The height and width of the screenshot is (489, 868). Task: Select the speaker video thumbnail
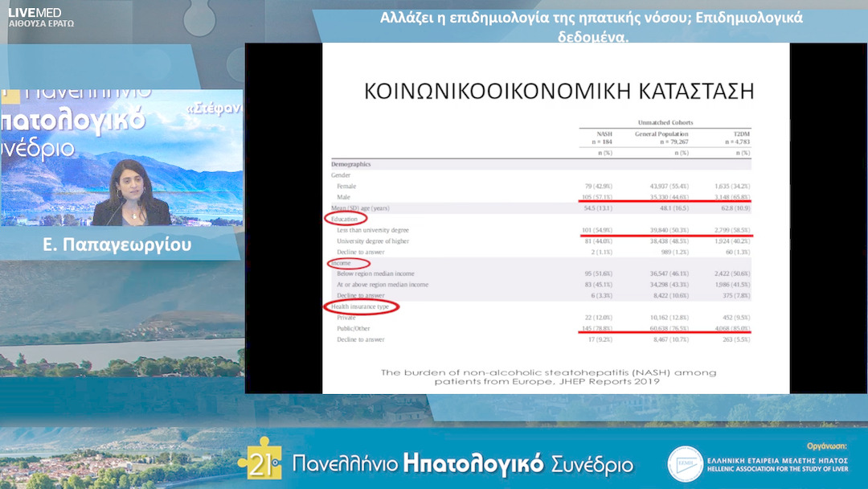coord(121,158)
